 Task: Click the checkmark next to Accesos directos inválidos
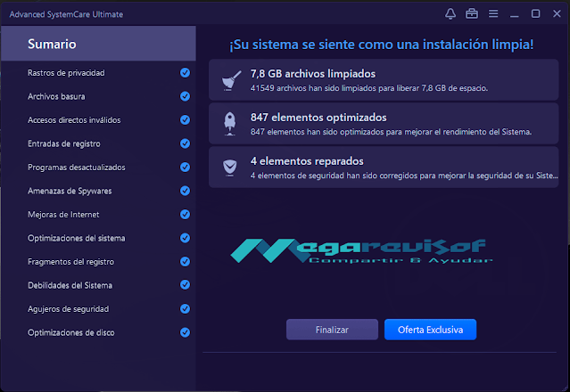(185, 119)
